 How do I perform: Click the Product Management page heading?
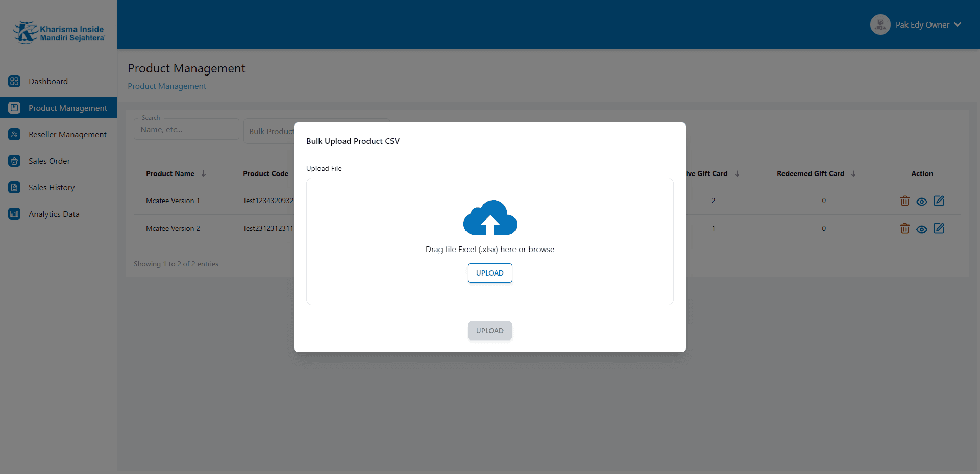point(186,68)
